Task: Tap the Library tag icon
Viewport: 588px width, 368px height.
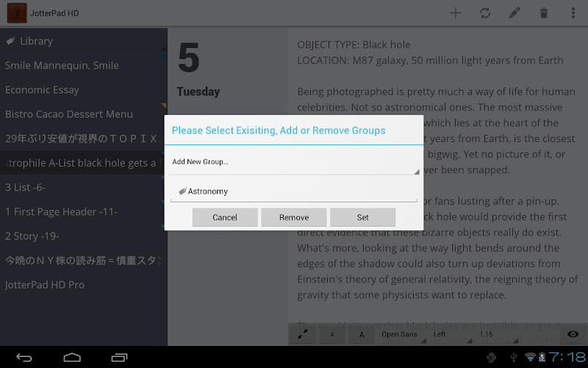Action: (x=10, y=40)
